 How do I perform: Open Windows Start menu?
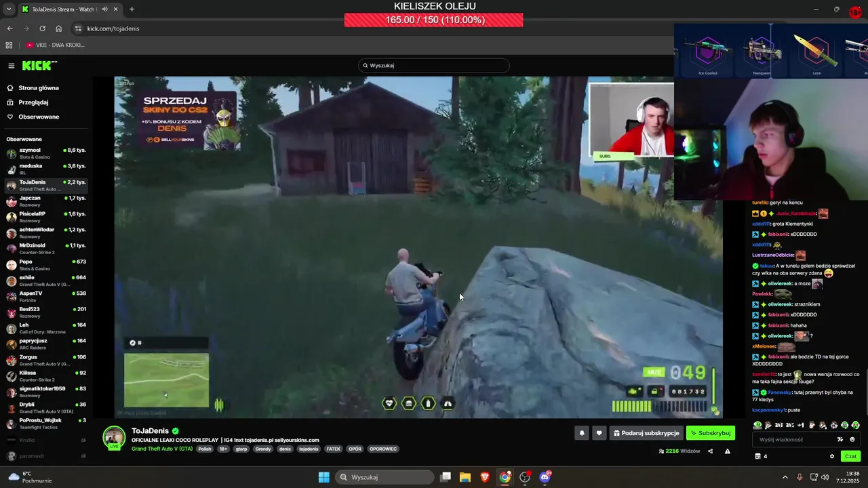(324, 477)
